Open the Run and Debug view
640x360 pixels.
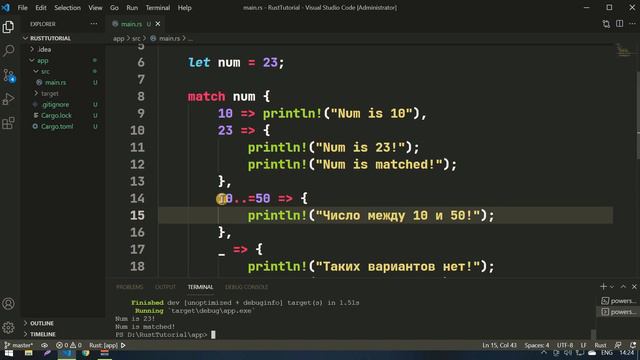pyautogui.click(x=8, y=99)
